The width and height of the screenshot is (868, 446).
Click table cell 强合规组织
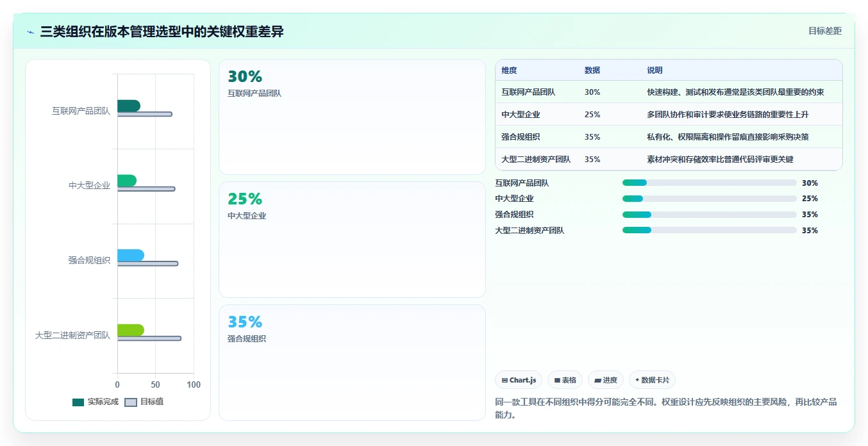click(521, 137)
